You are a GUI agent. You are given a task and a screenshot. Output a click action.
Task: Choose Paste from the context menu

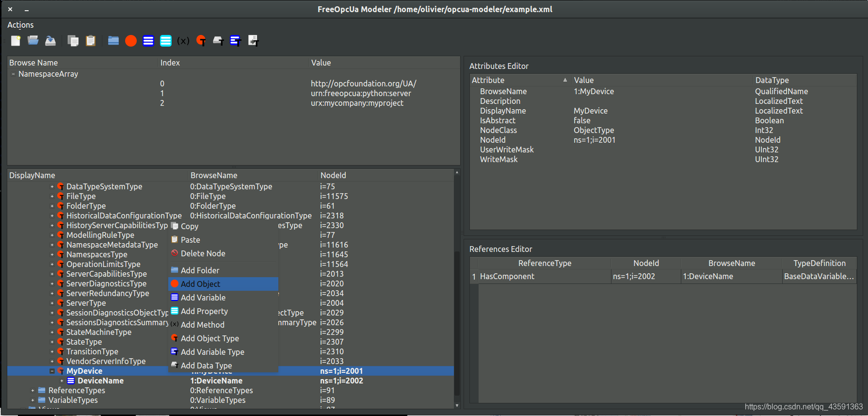tap(223, 240)
